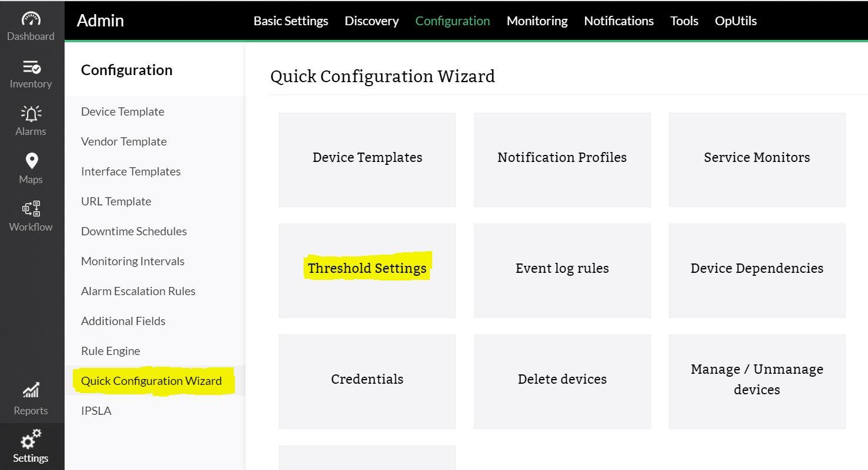Click the Reports chart icon
This screenshot has height=470, width=868.
[x=31, y=390]
